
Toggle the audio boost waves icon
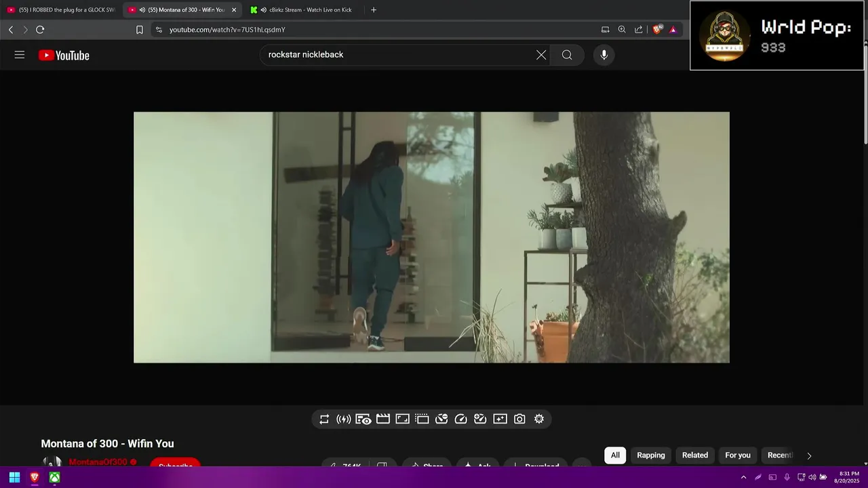pos(344,419)
